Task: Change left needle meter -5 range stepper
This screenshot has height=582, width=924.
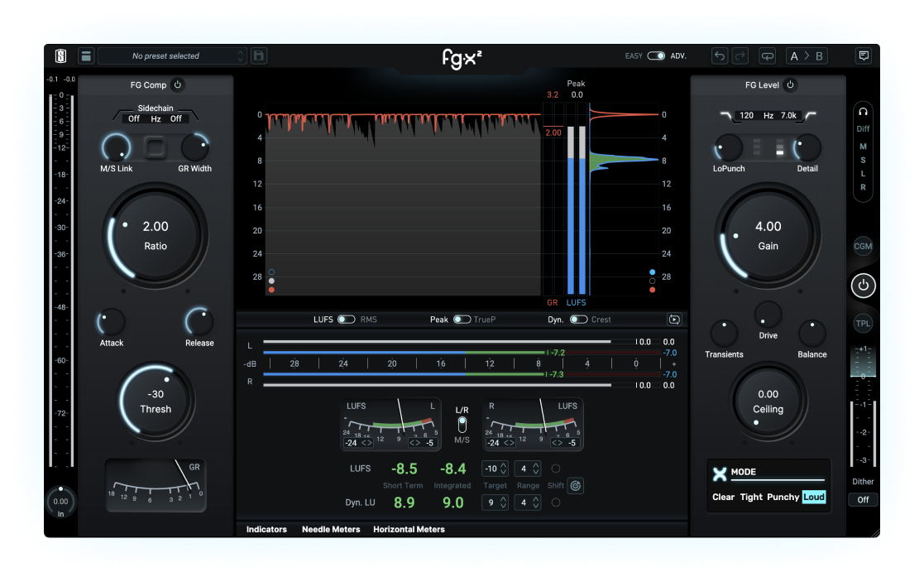Action: click(423, 443)
